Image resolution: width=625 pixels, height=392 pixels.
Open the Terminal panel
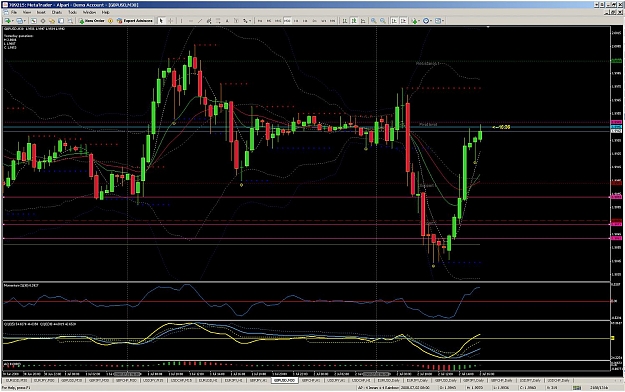tap(61, 21)
